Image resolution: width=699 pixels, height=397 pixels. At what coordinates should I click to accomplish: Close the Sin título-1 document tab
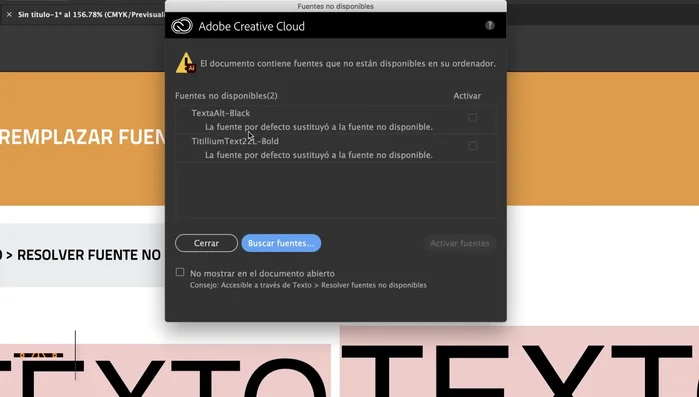pyautogui.click(x=9, y=14)
